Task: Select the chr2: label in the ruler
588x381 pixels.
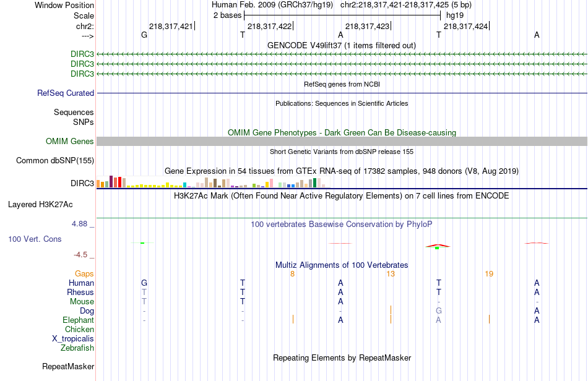Action: 85,26
